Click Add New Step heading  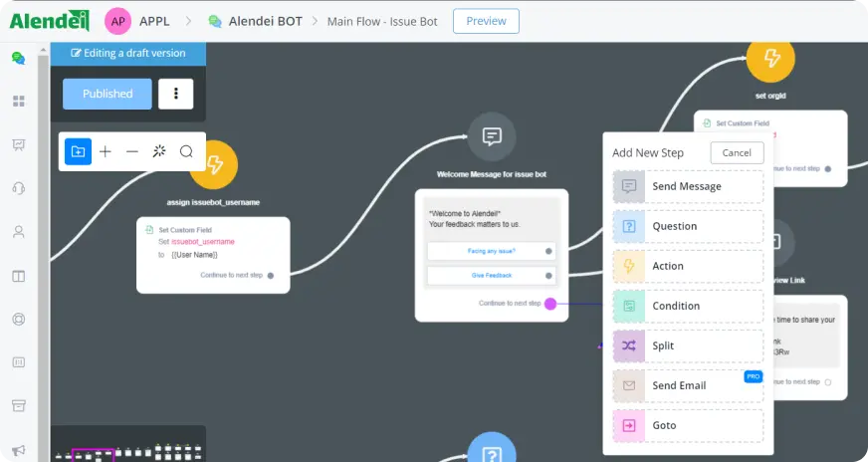[648, 153]
